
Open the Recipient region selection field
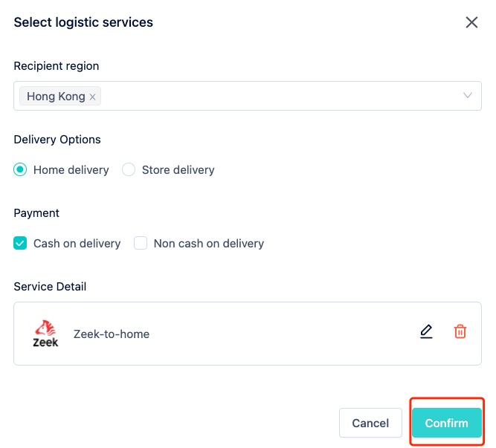248,96
